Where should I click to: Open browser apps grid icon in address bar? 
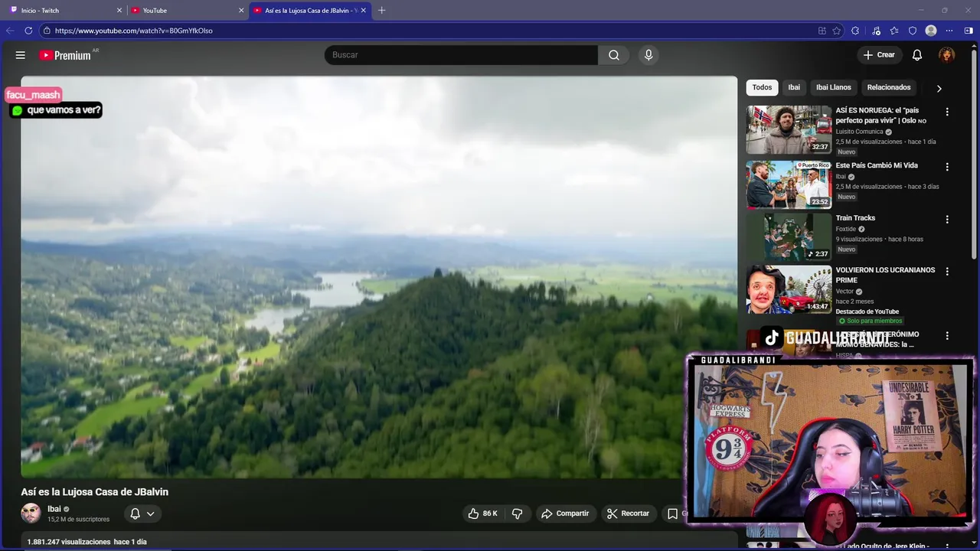click(x=822, y=31)
